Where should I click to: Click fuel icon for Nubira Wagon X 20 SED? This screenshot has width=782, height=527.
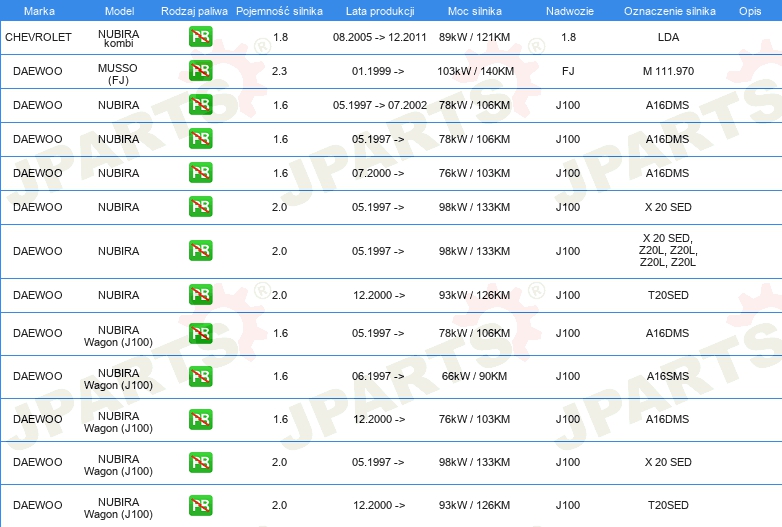click(200, 462)
